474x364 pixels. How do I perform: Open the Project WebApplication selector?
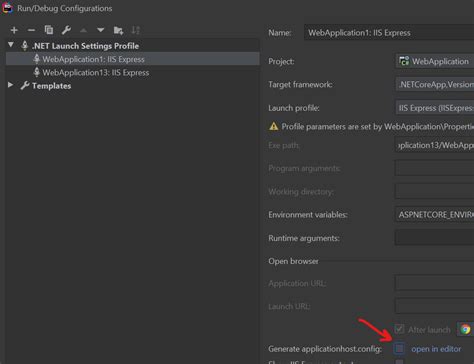[x=435, y=61]
